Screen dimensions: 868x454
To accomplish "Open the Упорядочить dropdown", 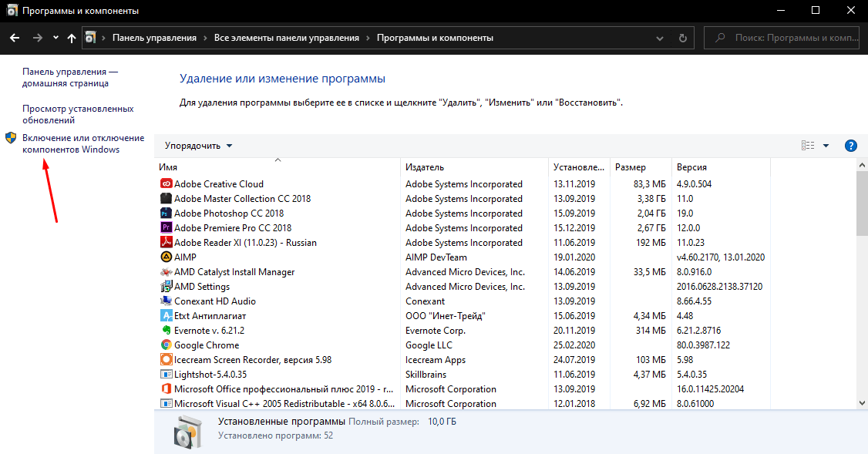I will tap(198, 146).
